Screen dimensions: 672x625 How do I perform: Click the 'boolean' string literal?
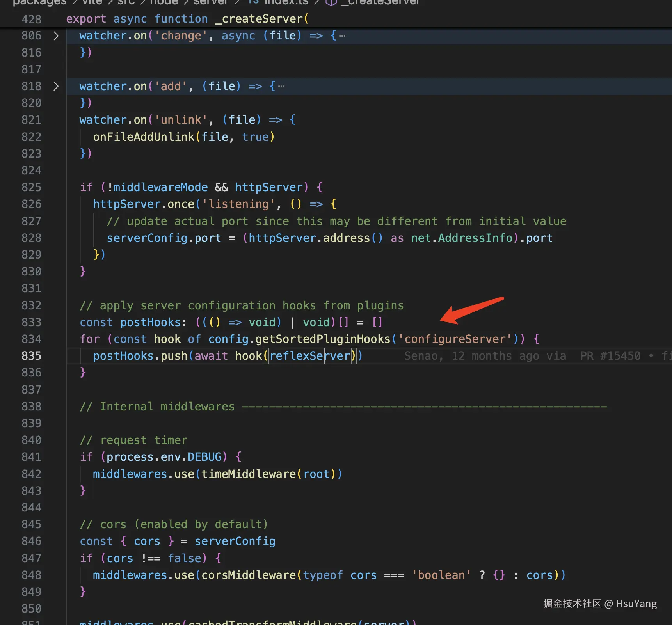pyautogui.click(x=441, y=575)
